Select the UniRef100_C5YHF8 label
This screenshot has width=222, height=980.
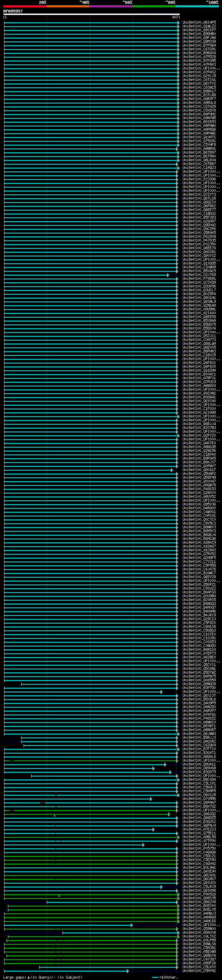point(199,145)
